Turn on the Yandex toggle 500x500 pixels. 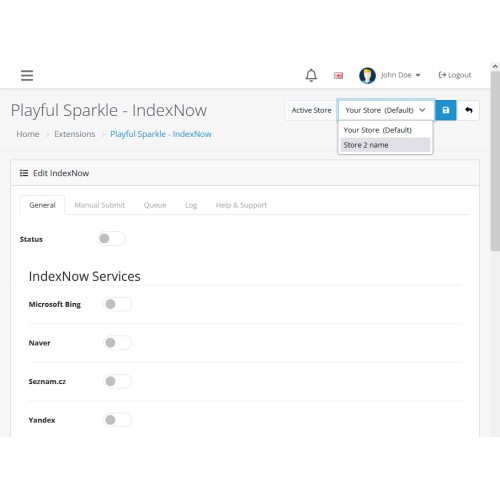tap(117, 420)
